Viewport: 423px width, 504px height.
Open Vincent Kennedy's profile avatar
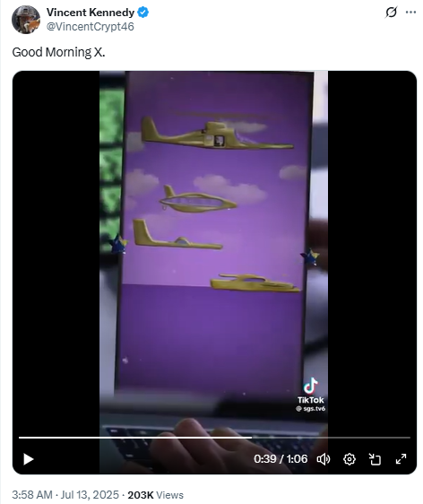pyautogui.click(x=26, y=20)
